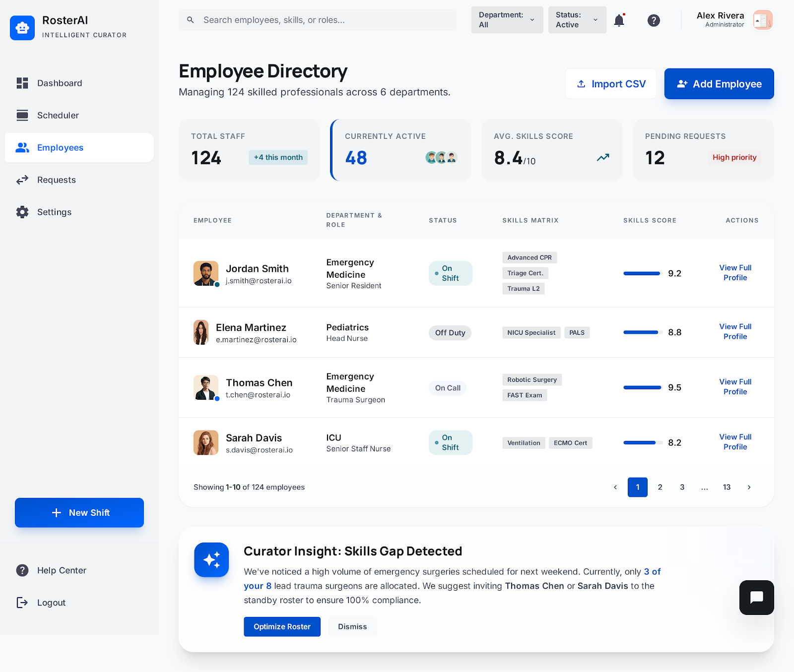Screen dimensions: 794x672
Task: Click the Help Center icon
Action: (22, 570)
